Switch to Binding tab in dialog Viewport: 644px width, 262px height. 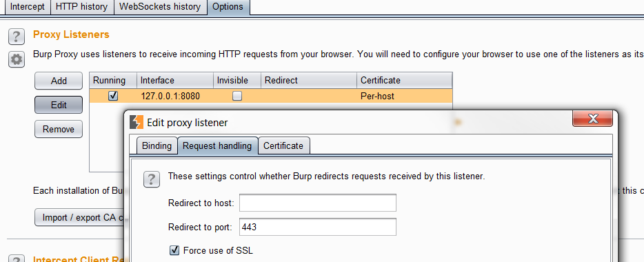click(x=157, y=145)
